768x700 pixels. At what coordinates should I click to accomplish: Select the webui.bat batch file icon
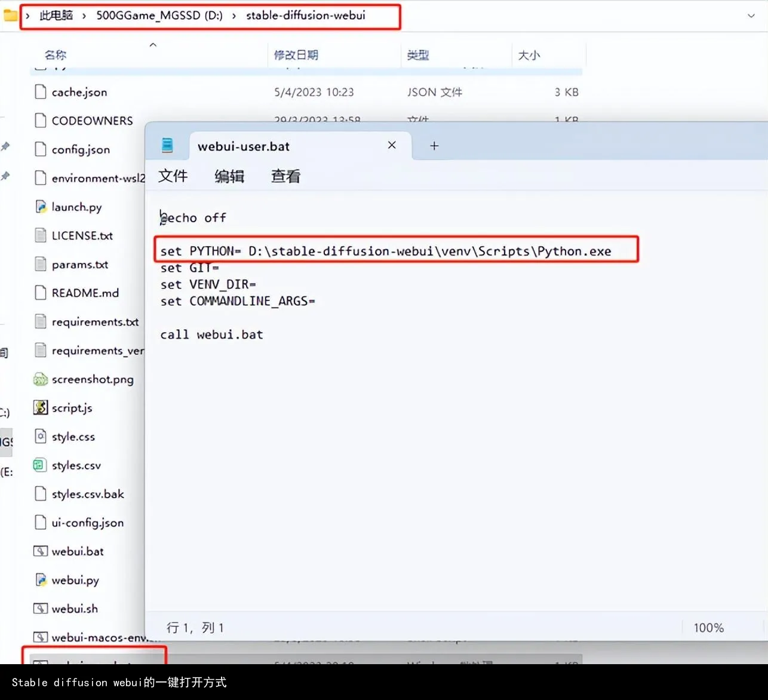(x=41, y=551)
